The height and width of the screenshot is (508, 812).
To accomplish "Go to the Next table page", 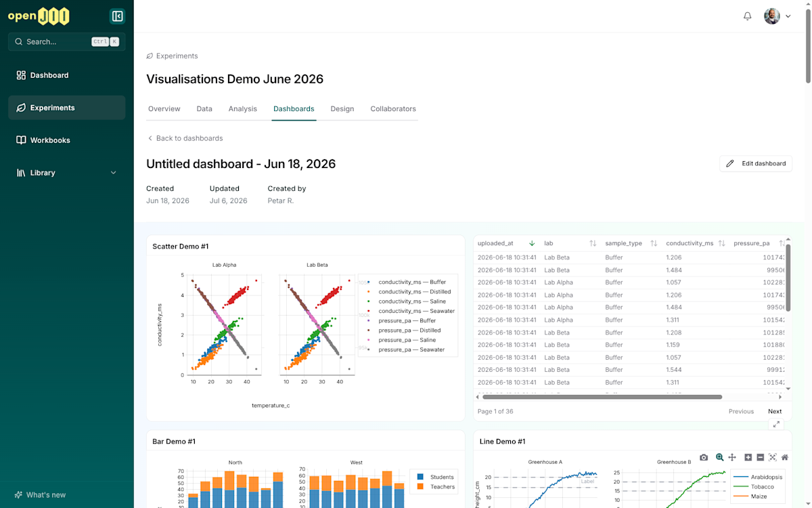I will 775,411.
